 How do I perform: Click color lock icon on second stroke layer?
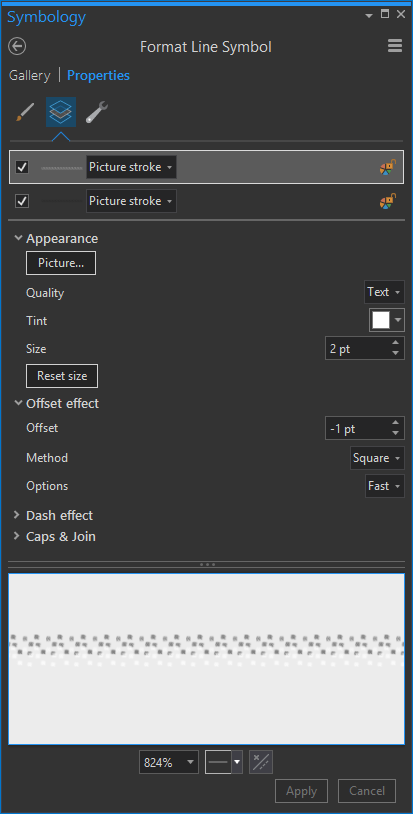click(x=388, y=201)
